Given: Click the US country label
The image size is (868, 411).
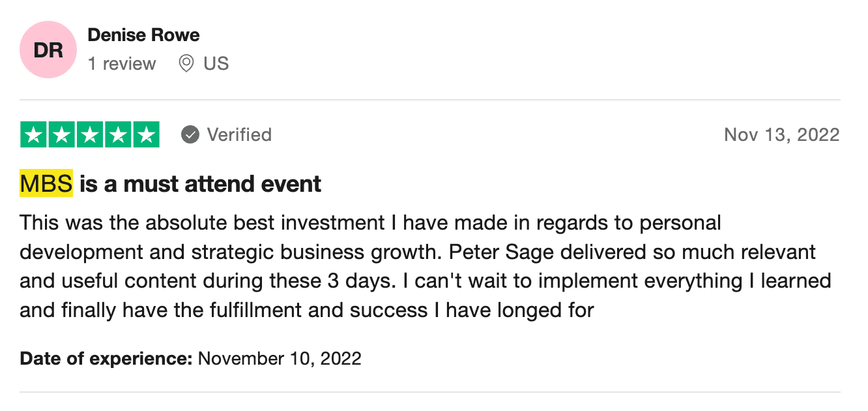Looking at the screenshot, I should point(216,64).
